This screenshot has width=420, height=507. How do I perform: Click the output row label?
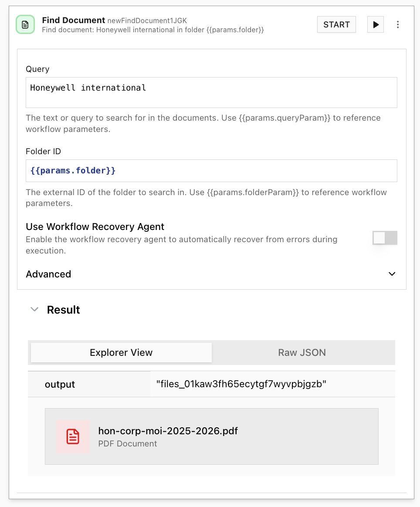pyautogui.click(x=60, y=384)
